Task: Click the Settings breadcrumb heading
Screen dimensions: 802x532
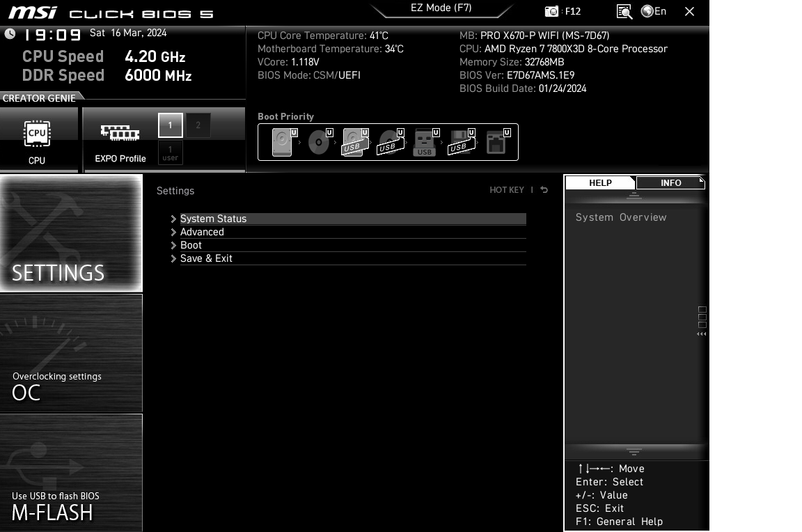Action: [175, 191]
